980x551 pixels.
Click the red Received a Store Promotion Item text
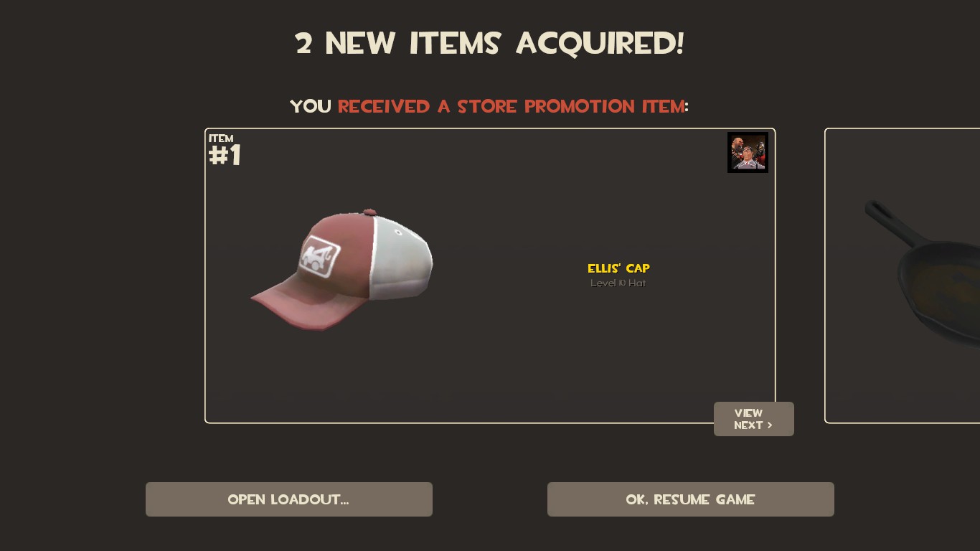point(512,106)
